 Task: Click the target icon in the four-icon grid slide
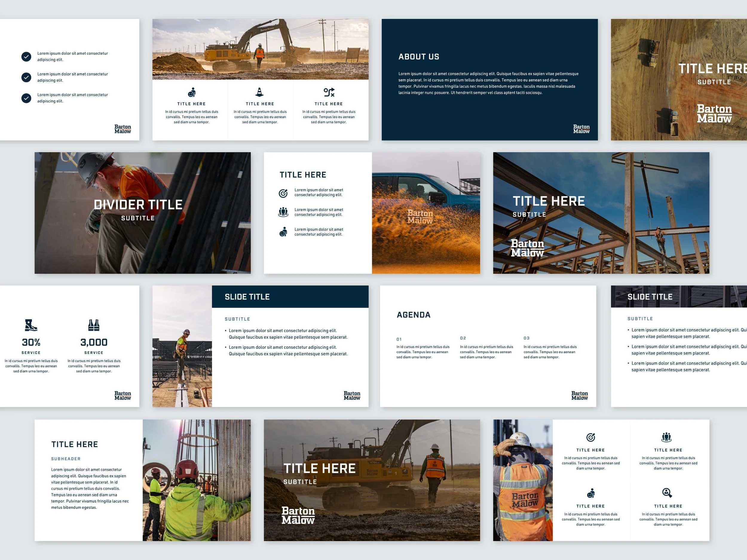pyautogui.click(x=591, y=437)
